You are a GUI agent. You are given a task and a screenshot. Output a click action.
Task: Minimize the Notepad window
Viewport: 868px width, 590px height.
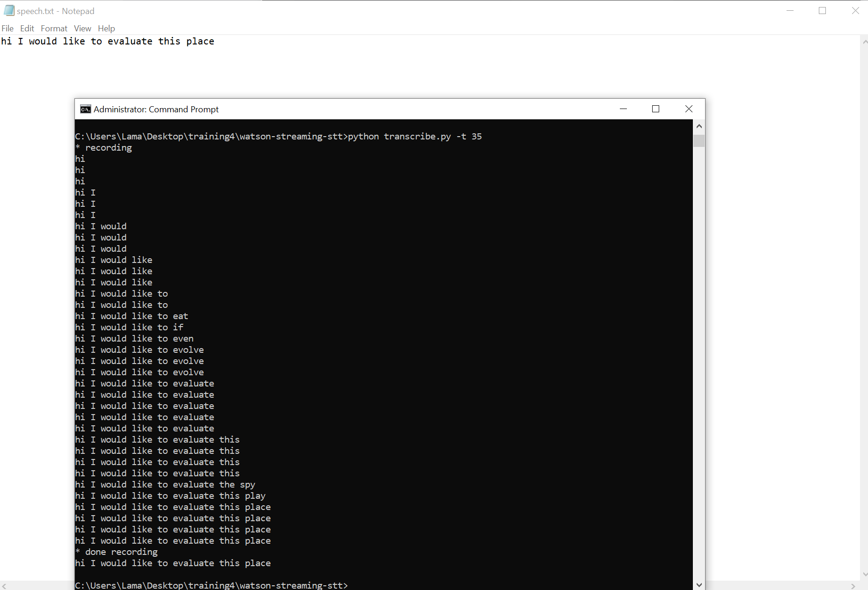click(x=790, y=10)
